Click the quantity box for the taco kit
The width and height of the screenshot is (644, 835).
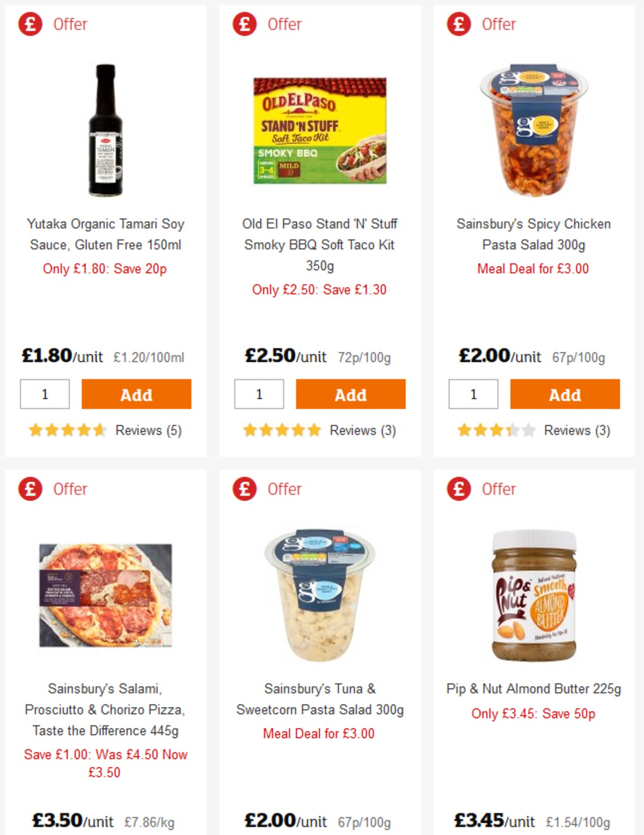click(x=259, y=394)
